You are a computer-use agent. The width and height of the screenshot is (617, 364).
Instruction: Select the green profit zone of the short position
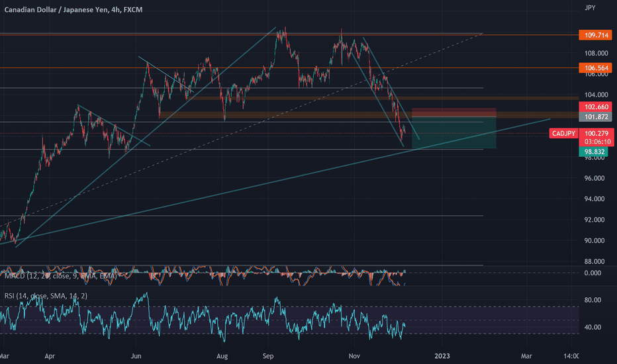coord(453,132)
